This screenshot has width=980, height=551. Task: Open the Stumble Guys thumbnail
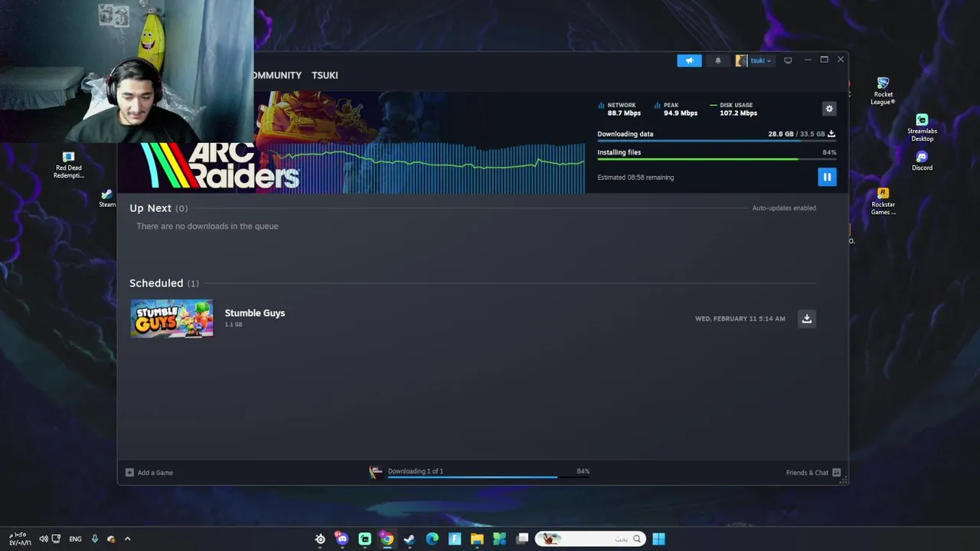(171, 318)
